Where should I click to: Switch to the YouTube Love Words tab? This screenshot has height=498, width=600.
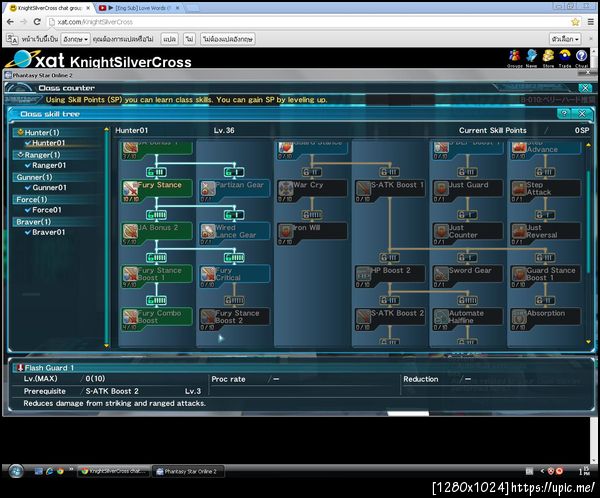pyautogui.click(x=139, y=8)
